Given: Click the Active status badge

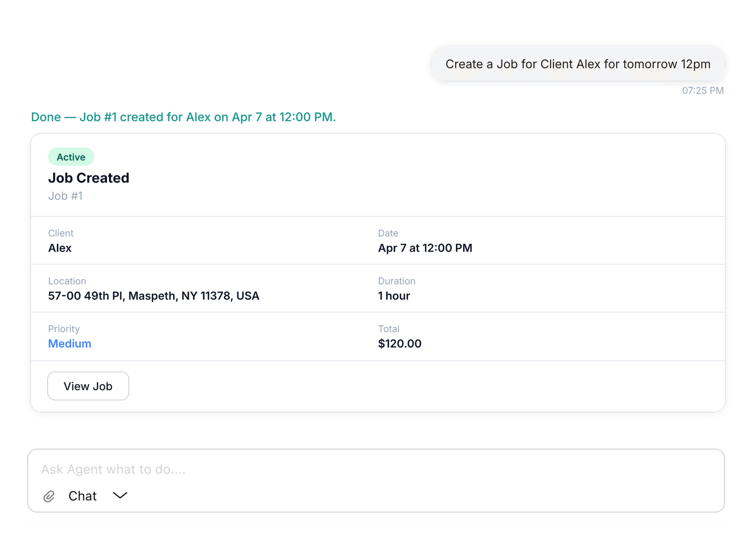Looking at the screenshot, I should pos(71,157).
